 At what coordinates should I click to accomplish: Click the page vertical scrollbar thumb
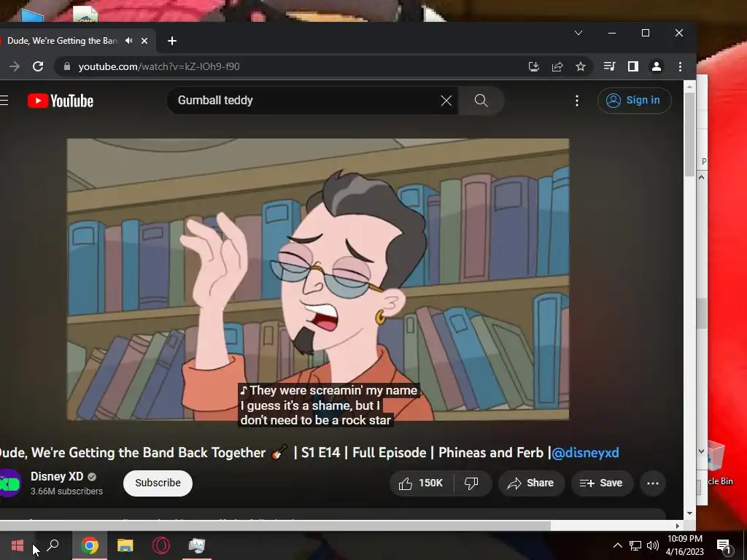click(689, 134)
